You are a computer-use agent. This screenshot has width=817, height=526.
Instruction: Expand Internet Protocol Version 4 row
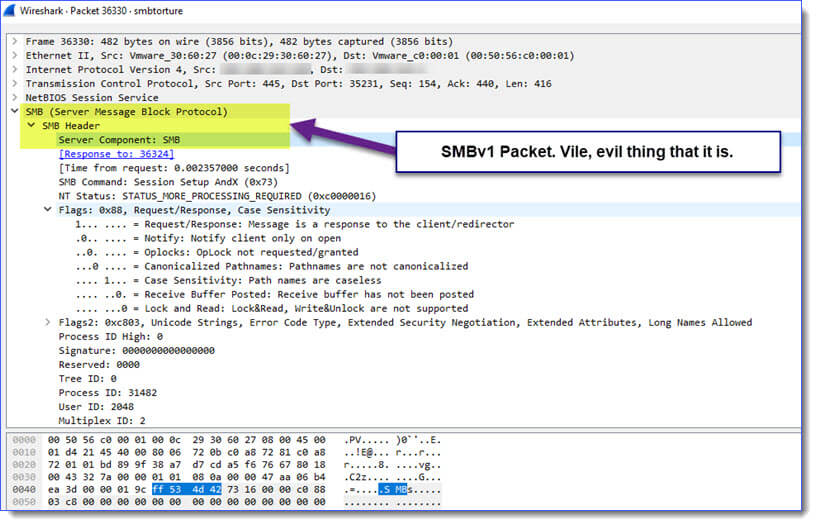(x=15, y=69)
